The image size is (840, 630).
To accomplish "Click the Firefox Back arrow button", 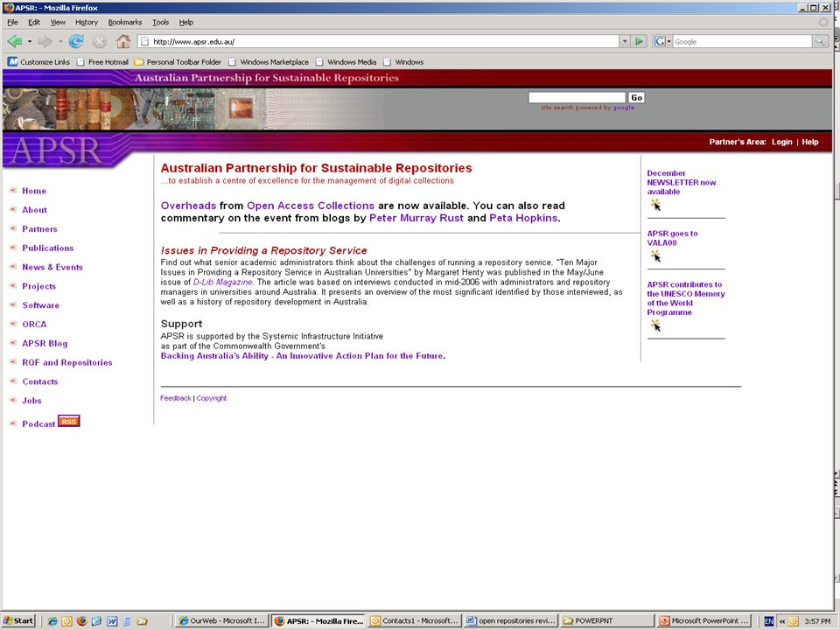I will (x=15, y=41).
